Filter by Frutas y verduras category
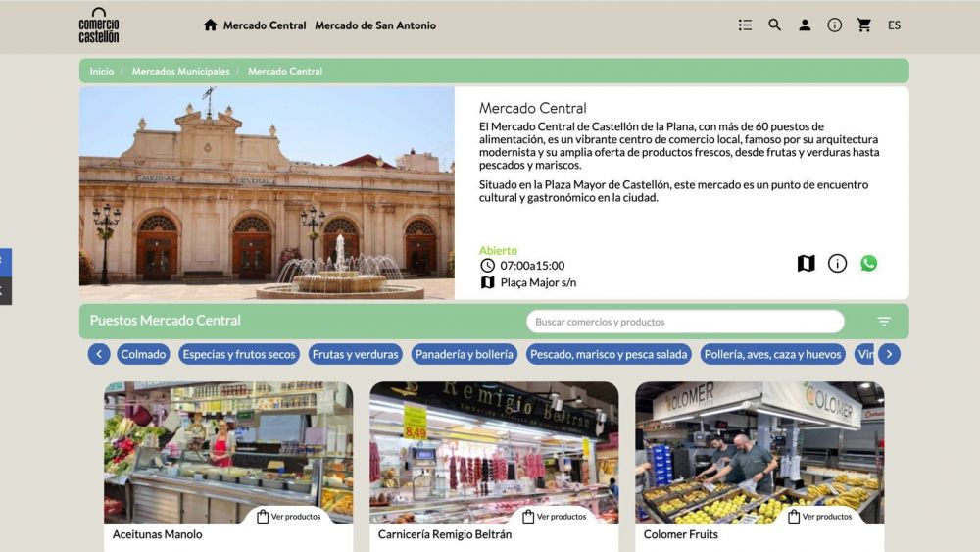 tap(355, 354)
